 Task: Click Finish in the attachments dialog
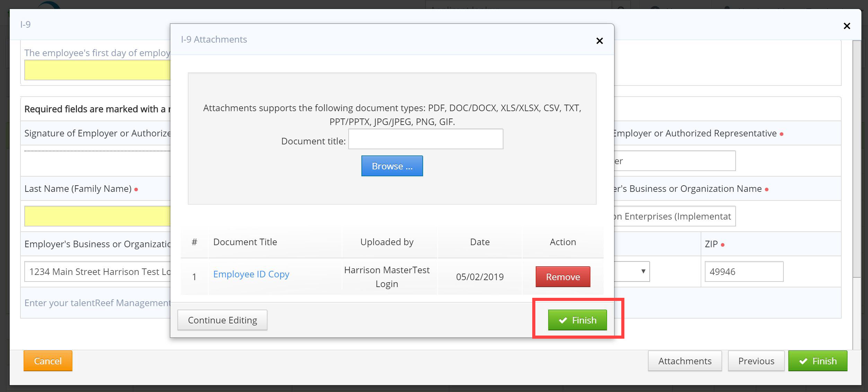(577, 320)
